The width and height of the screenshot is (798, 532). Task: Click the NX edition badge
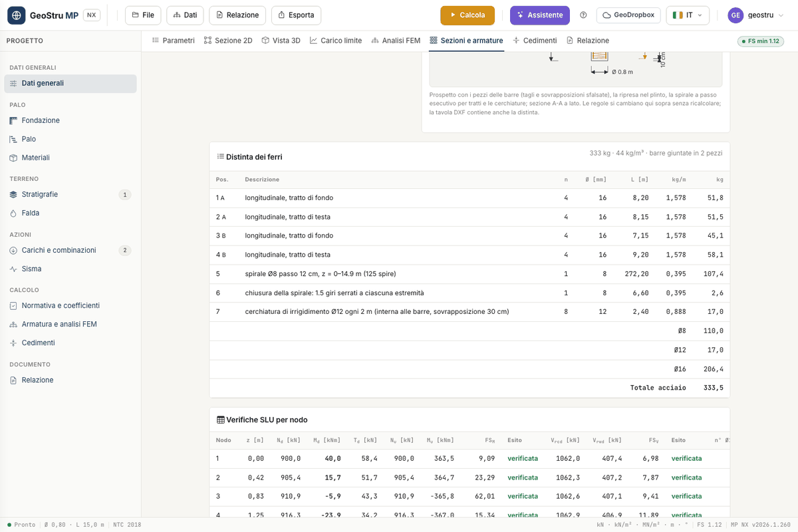coord(91,15)
